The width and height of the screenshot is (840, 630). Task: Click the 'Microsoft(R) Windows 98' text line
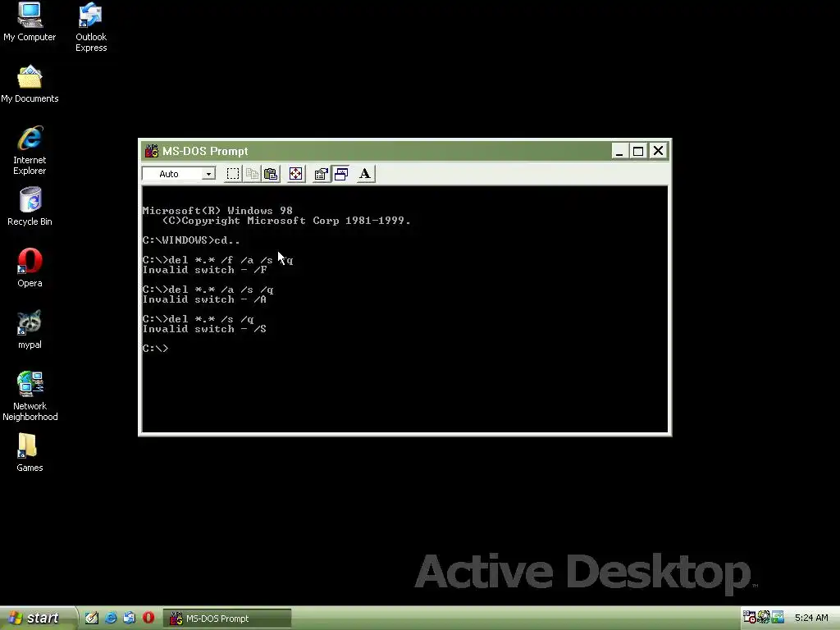[x=217, y=211]
